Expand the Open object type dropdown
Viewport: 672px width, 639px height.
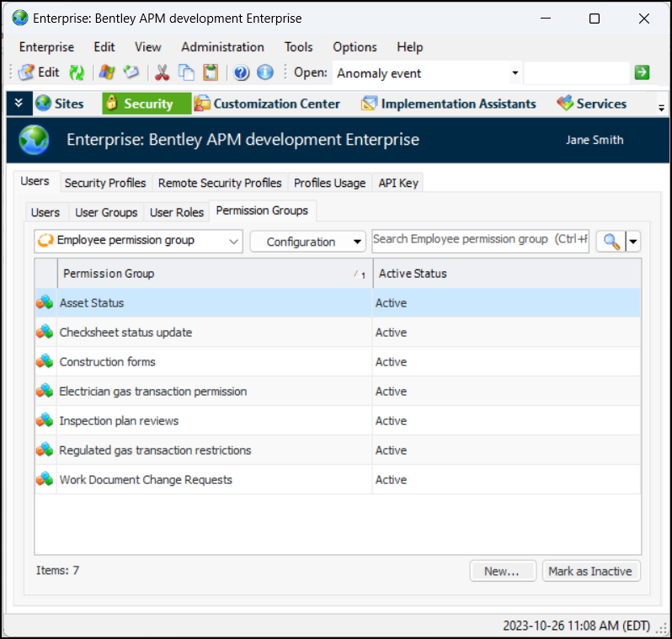[514, 73]
